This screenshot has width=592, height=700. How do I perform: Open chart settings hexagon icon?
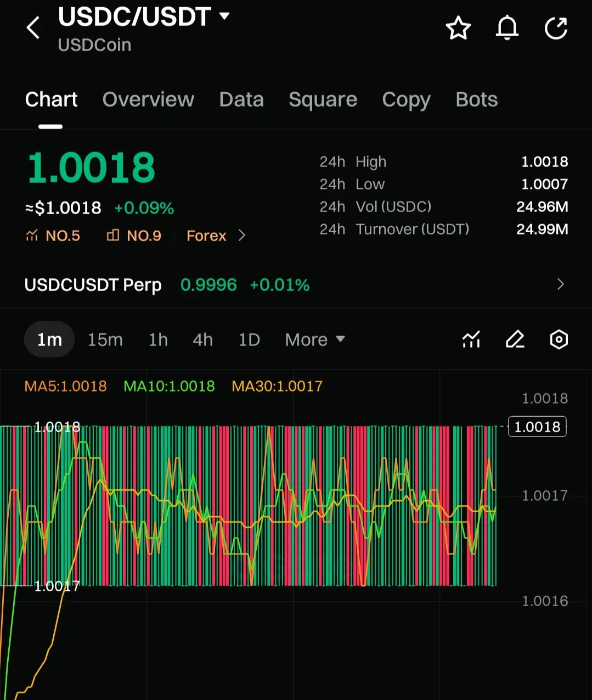tap(559, 340)
